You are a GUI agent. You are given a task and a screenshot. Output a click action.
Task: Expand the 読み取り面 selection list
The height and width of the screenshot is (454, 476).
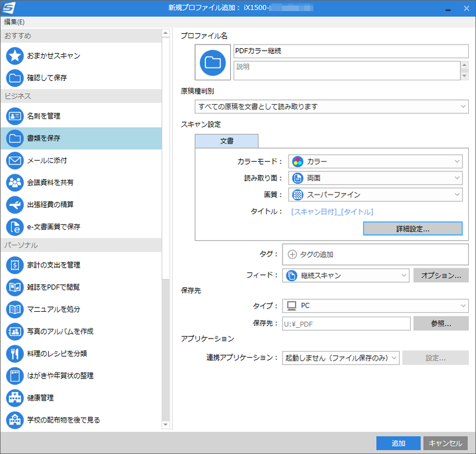tap(375, 178)
